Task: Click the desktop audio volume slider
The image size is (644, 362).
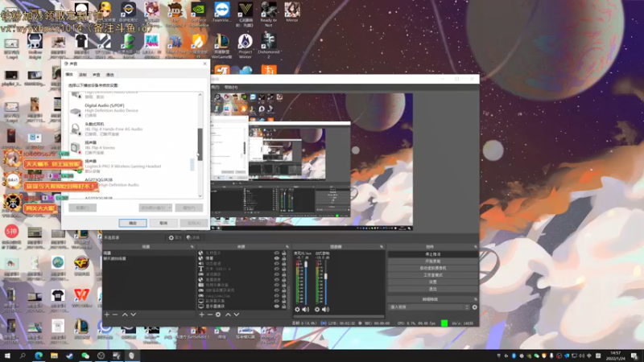Action: [x=326, y=282]
